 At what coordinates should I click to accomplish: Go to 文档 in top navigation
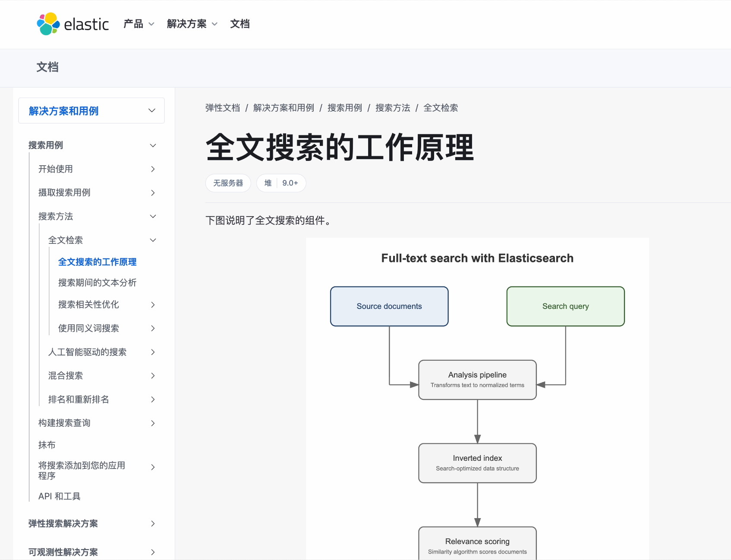coord(240,24)
